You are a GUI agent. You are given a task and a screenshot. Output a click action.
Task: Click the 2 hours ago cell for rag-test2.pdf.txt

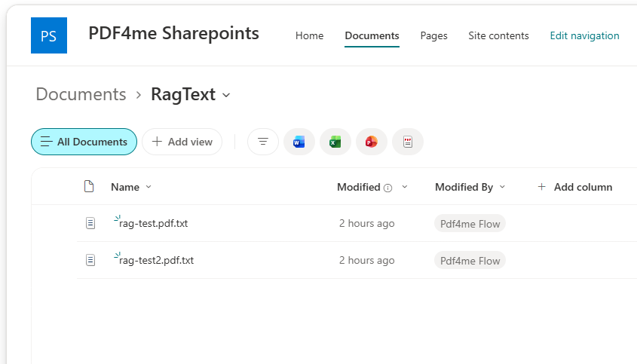367,261
